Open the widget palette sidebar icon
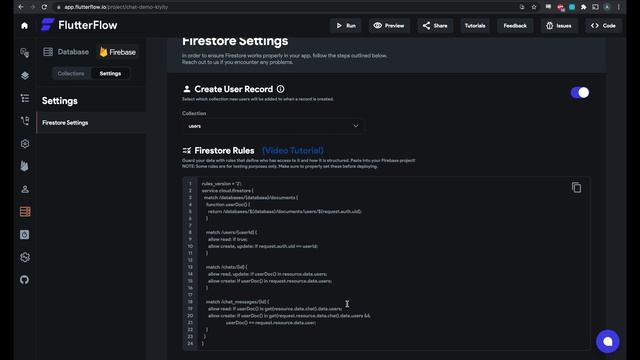This screenshot has height=360, width=640. pos(24,53)
